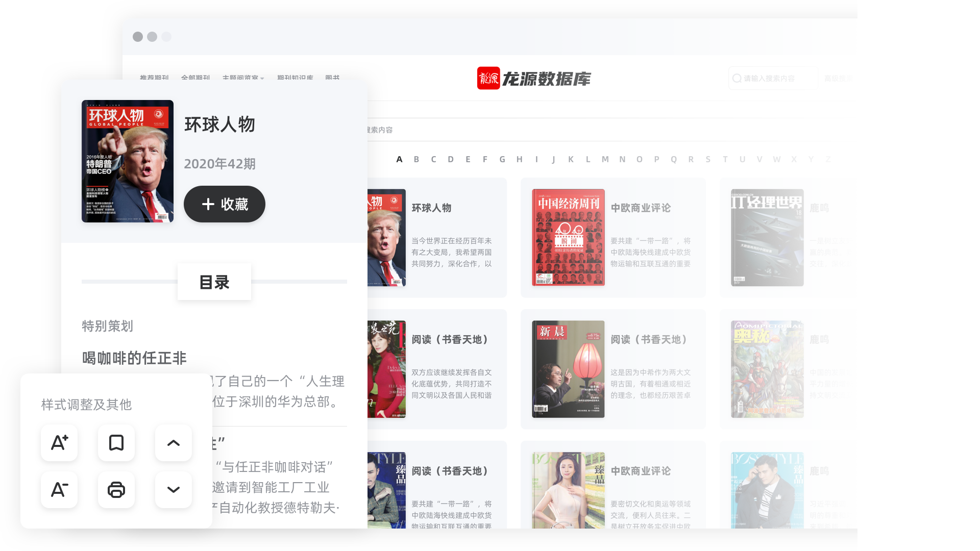
Task: Select letter K in alphabet index
Action: click(571, 159)
